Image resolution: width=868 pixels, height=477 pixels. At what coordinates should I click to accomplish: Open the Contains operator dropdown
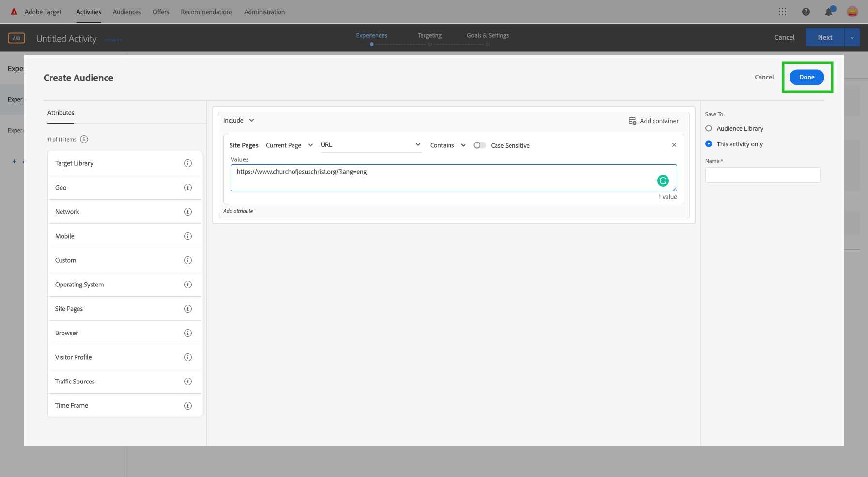[447, 145]
